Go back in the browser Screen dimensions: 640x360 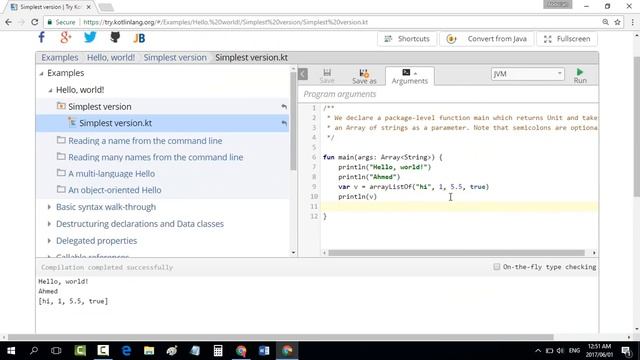point(9,22)
